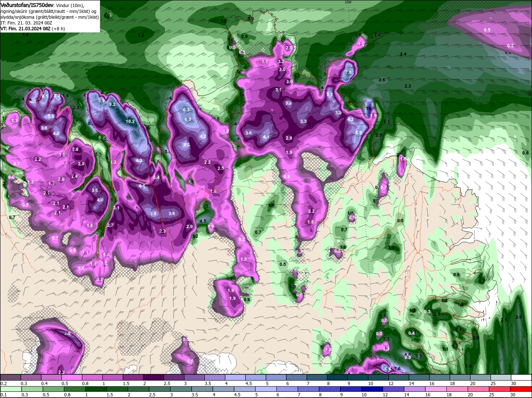Click the 3.2 precipitation value label
The width and height of the screenshot is (532, 398).
[281, 61]
